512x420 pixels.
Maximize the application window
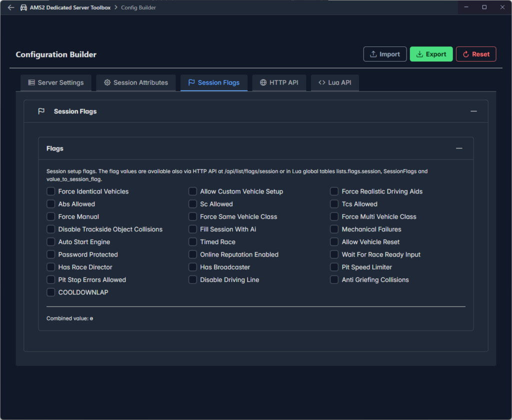(x=484, y=7)
